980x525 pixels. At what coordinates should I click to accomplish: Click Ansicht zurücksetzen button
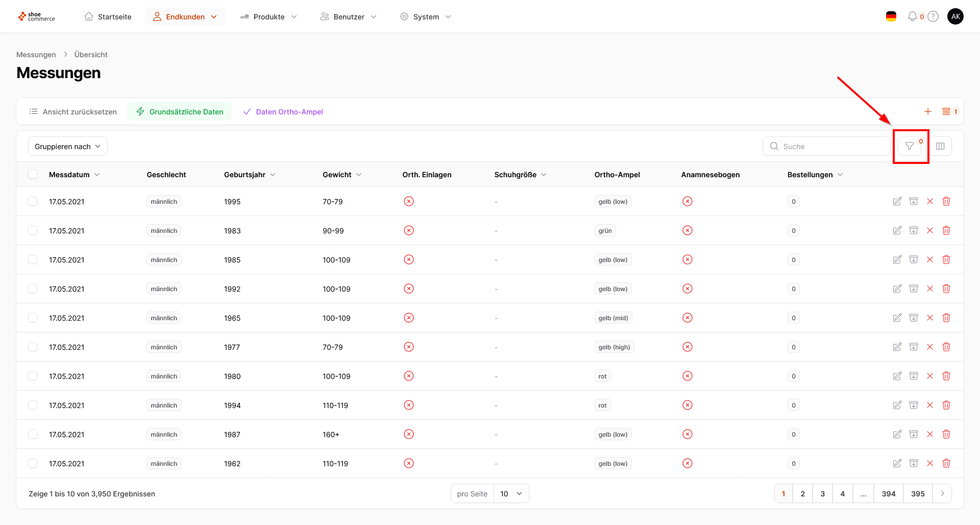73,112
